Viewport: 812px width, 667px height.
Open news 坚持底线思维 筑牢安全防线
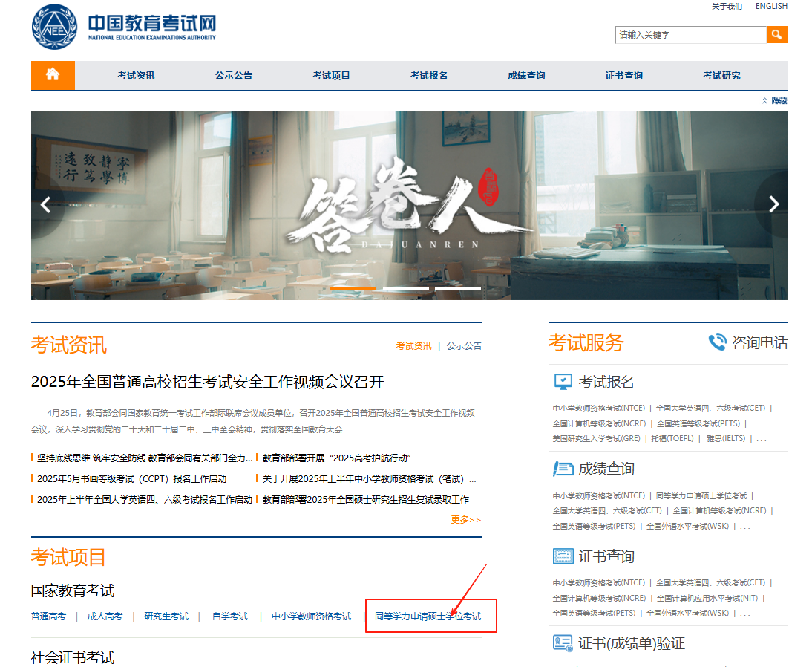(x=145, y=458)
